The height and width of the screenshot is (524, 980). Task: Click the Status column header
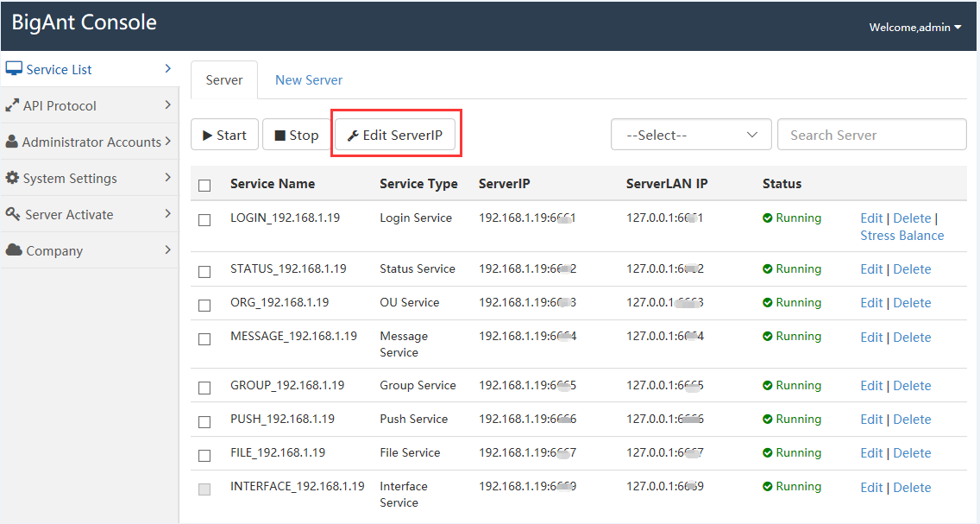782,184
